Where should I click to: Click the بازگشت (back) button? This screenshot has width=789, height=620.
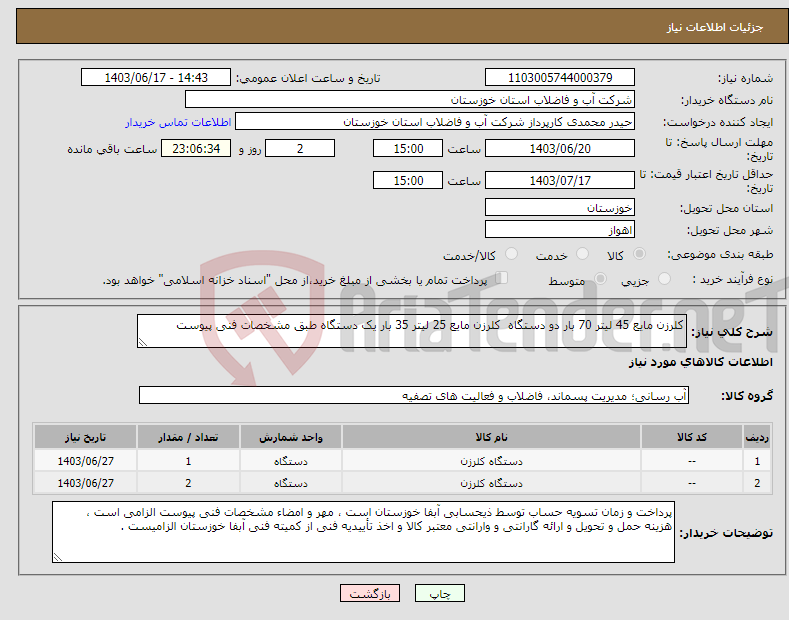coord(370,593)
